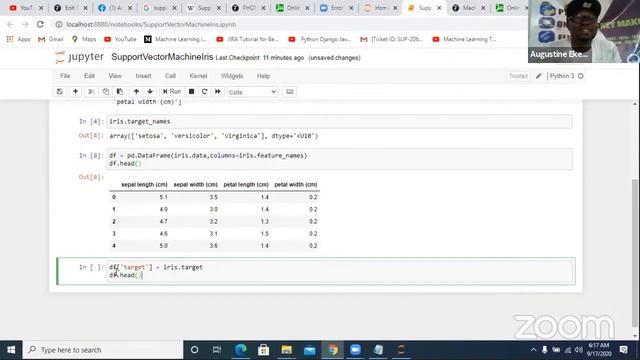
Task: Open the YouTube bookmark
Action: coord(120,39)
